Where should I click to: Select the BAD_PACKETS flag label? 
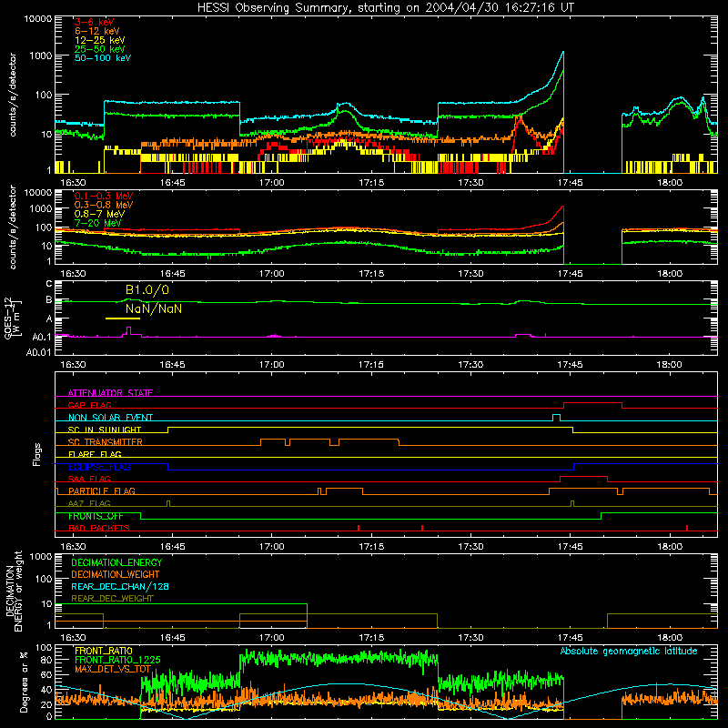[99, 528]
